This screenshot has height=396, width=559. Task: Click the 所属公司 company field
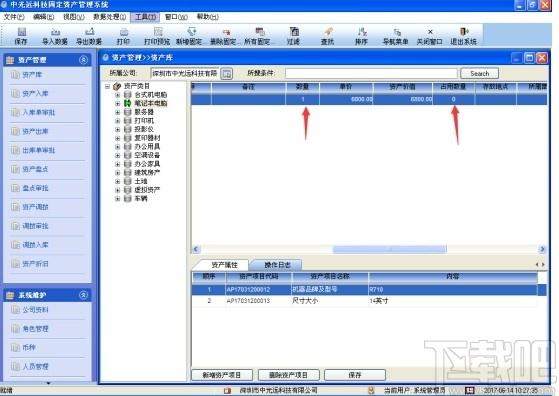pyautogui.click(x=185, y=73)
